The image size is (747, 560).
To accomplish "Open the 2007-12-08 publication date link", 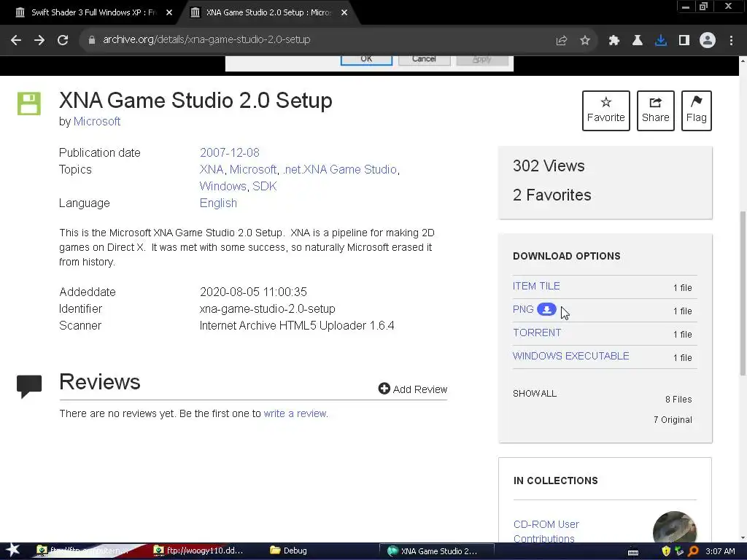I will point(230,153).
